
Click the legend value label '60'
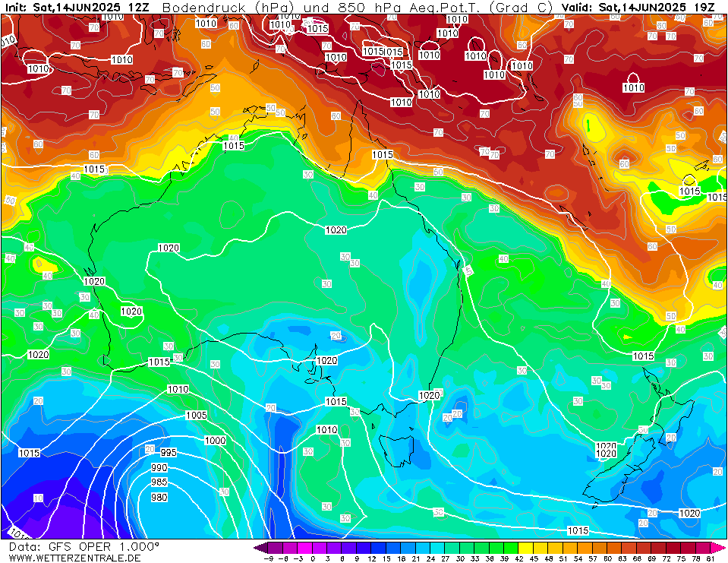pos(607,558)
